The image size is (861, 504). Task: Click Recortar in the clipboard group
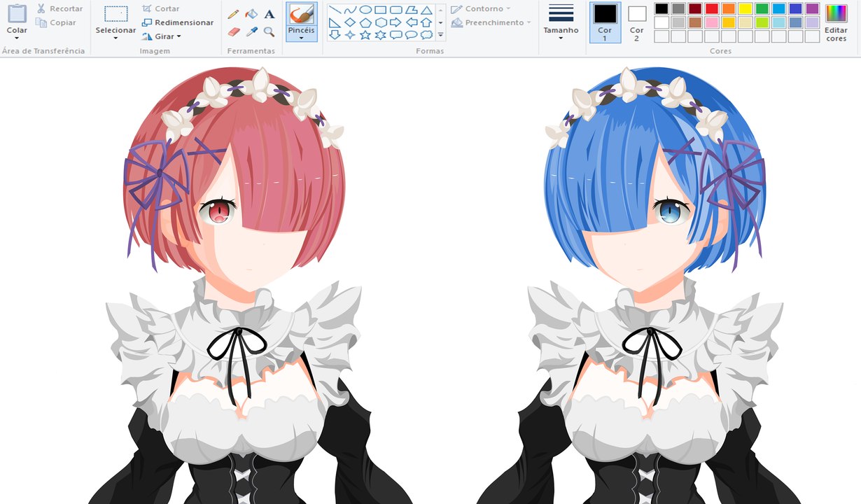point(59,8)
